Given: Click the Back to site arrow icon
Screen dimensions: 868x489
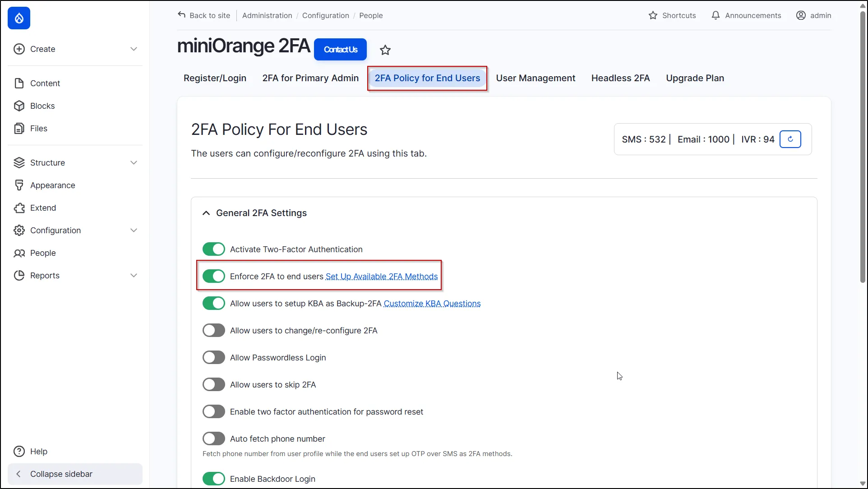Looking at the screenshot, I should click(x=182, y=15).
